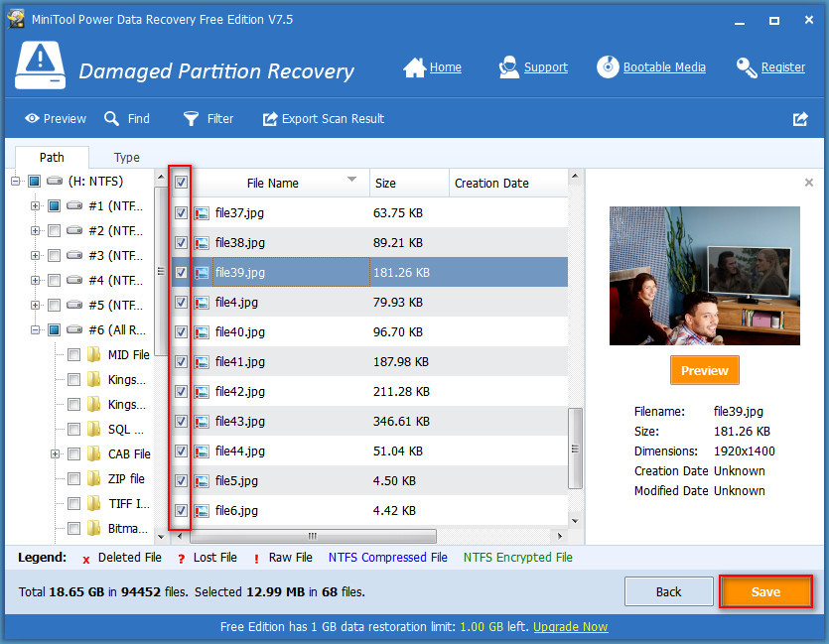Check the ZIP file folder checkbox
This screenshot has width=829, height=644.
(74, 478)
